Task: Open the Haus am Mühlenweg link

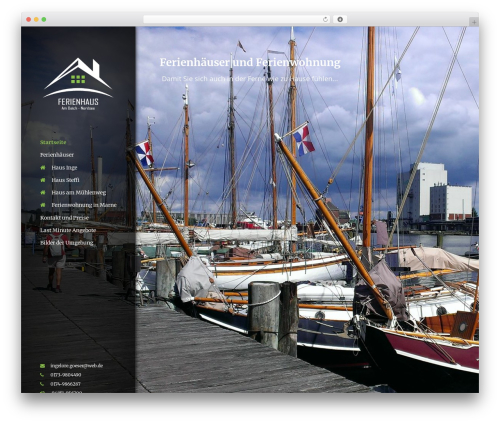Action: pos(79,193)
